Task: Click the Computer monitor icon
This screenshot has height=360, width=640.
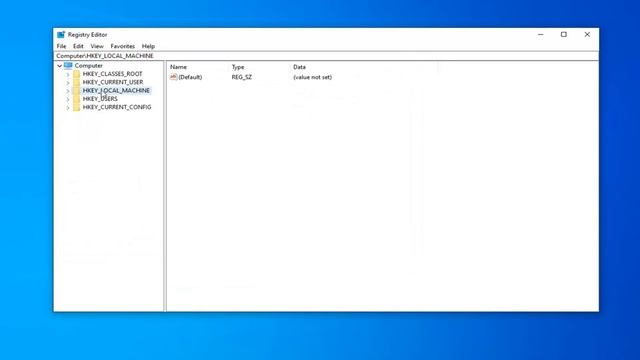Action: point(68,65)
